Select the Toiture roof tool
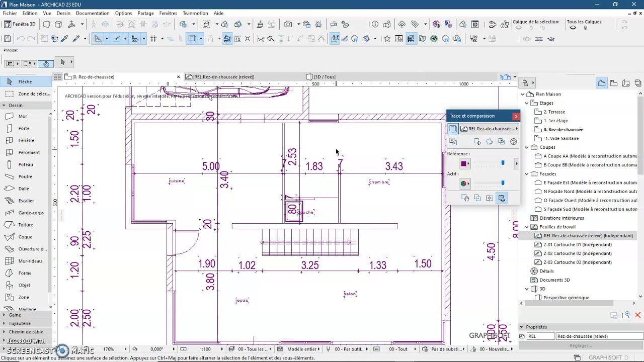This screenshot has width=644, height=362. click(26, 225)
